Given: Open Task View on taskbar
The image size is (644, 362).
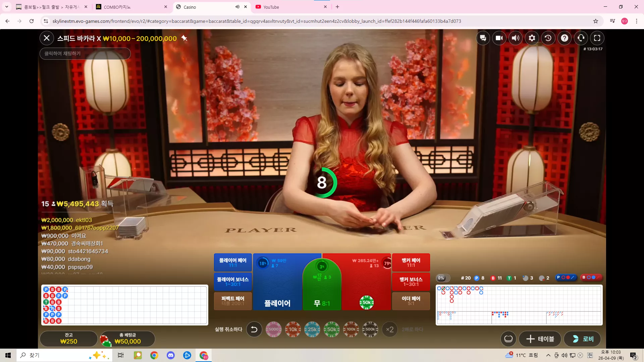Looking at the screenshot, I should click(121, 355).
